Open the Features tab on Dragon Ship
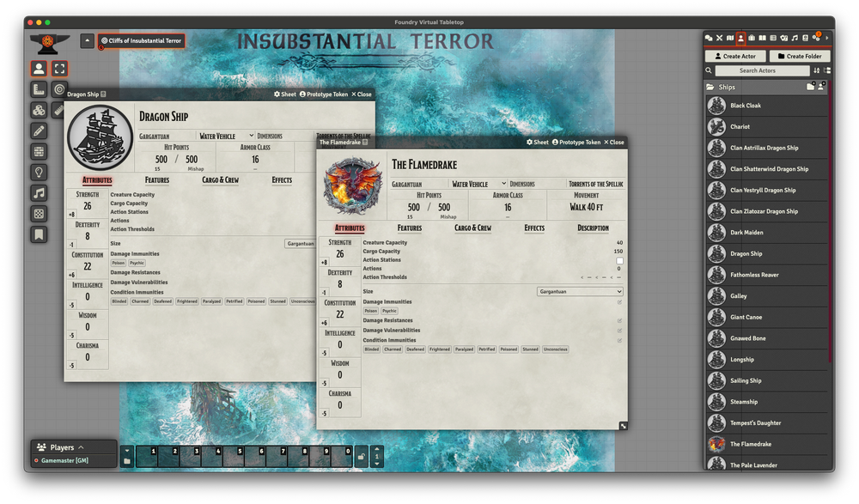 pyautogui.click(x=157, y=180)
